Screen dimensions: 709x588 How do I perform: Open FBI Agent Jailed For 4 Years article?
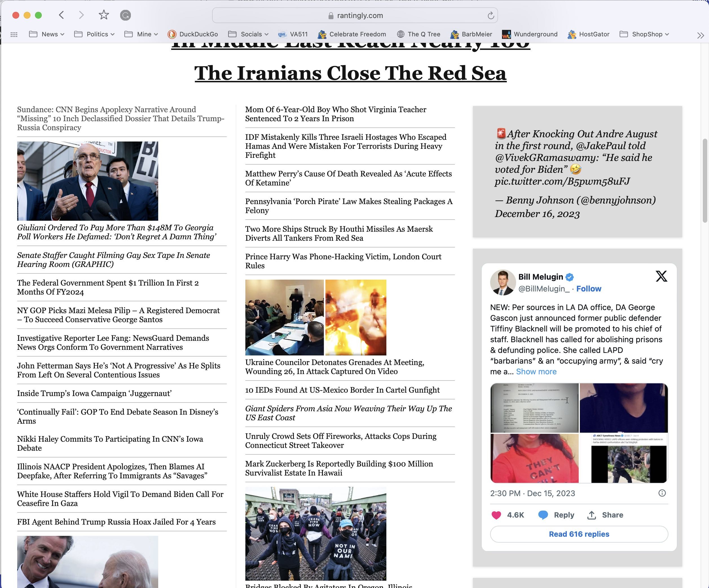(x=116, y=522)
